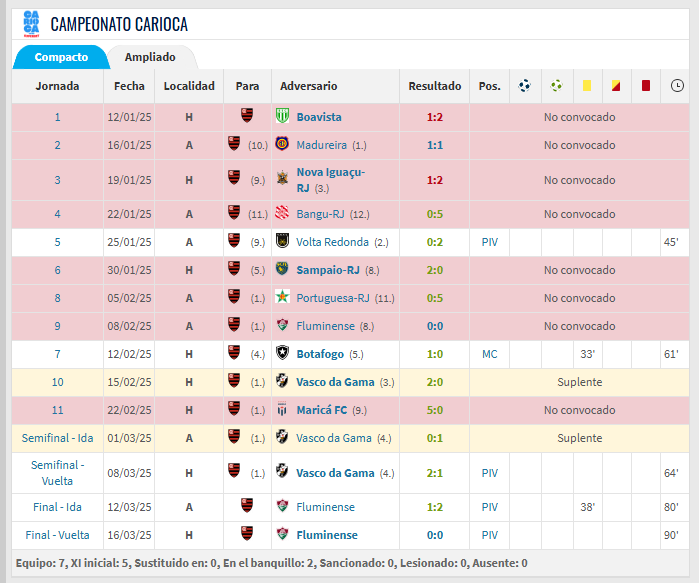Open the Maricá FC team link
This screenshot has width=699, height=583.
pyautogui.click(x=322, y=410)
